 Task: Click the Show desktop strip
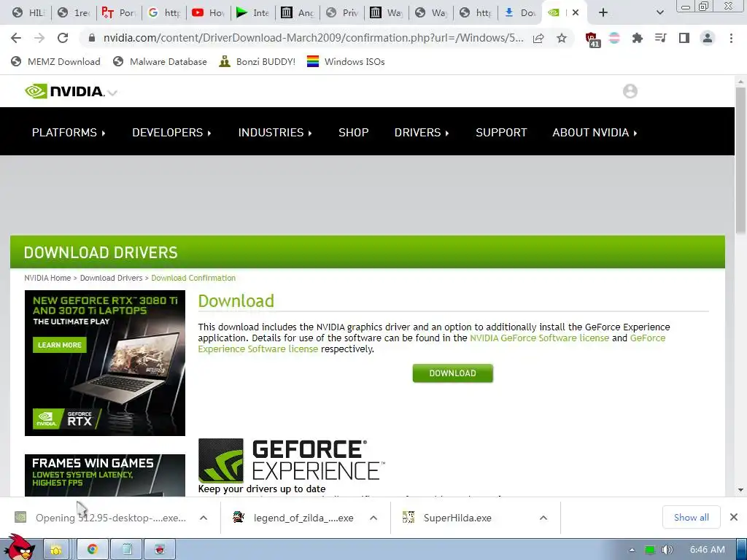(741, 550)
